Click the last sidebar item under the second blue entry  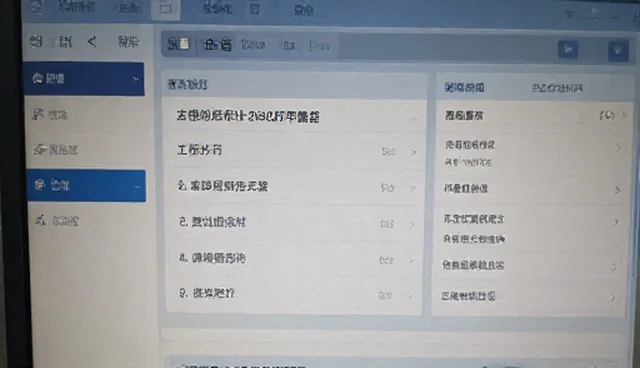coord(87,221)
